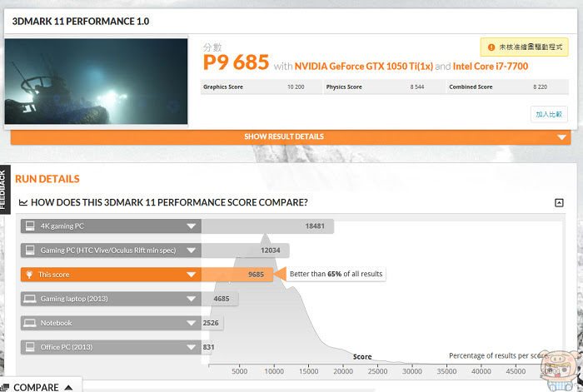This screenshot has height=392, width=583.
Task: Expand the Gaming laptop (2013) row dropdown
Action: tap(191, 299)
